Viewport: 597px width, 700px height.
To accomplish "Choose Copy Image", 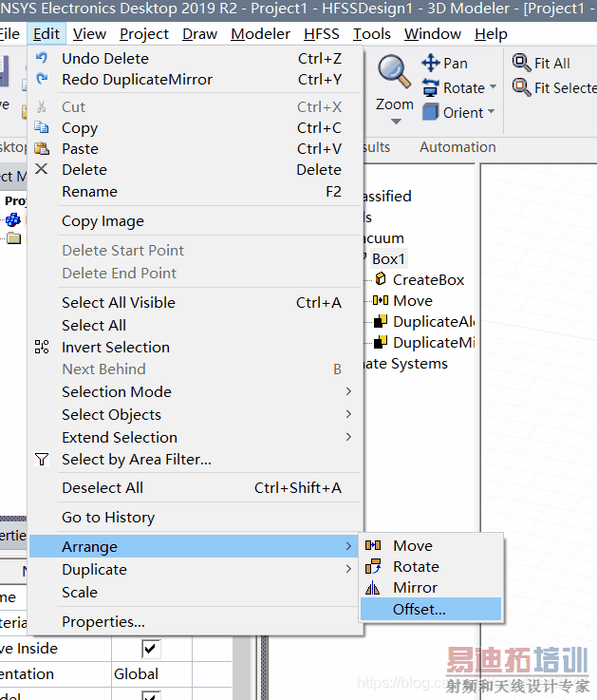I will [x=196, y=220].
